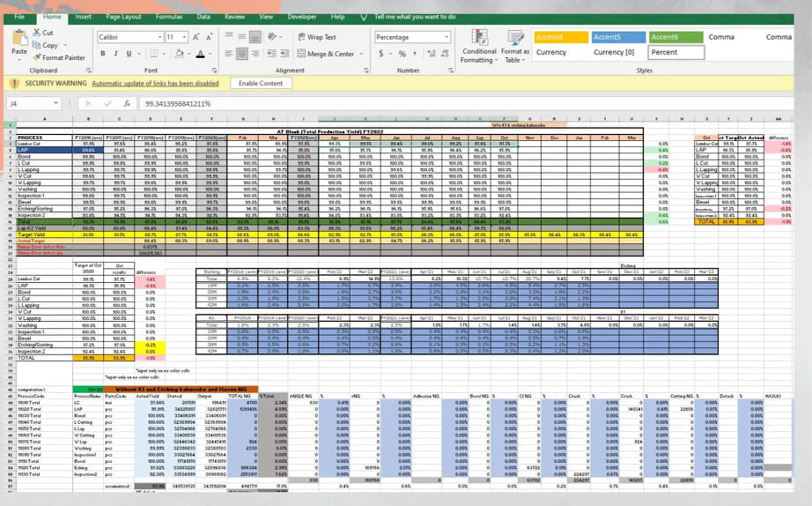Increase the cell indent
The width and height of the screenshot is (812, 506).
[x=284, y=54]
